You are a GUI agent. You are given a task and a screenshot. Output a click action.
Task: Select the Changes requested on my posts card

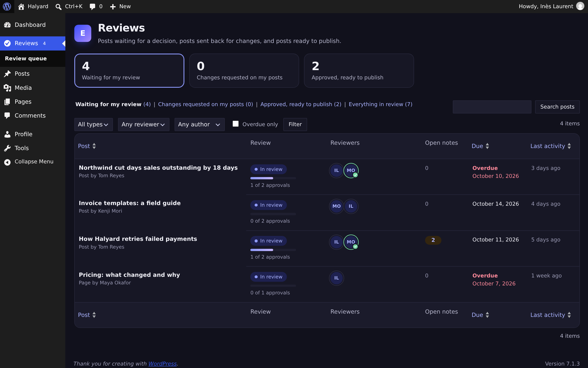pyautogui.click(x=244, y=71)
